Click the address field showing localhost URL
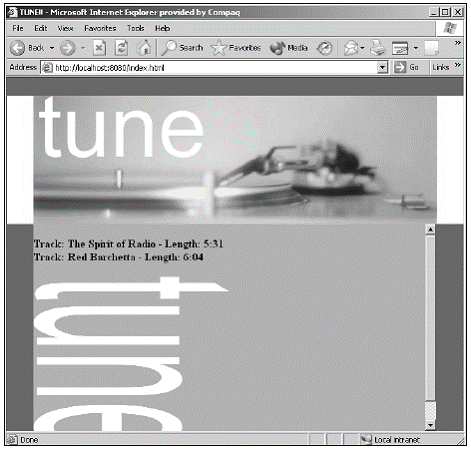 click(215, 68)
